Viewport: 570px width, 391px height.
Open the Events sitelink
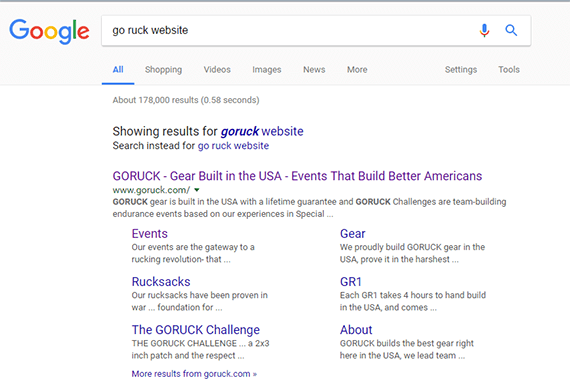(149, 233)
